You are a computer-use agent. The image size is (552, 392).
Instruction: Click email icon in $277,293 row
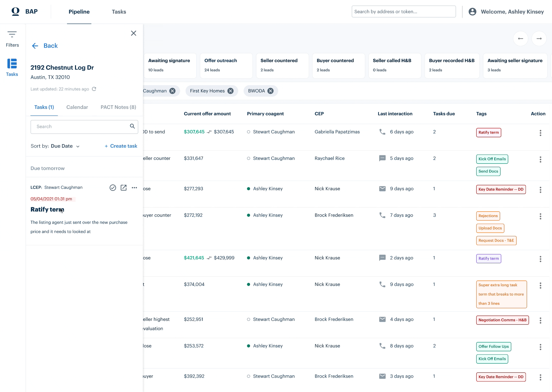382,189
